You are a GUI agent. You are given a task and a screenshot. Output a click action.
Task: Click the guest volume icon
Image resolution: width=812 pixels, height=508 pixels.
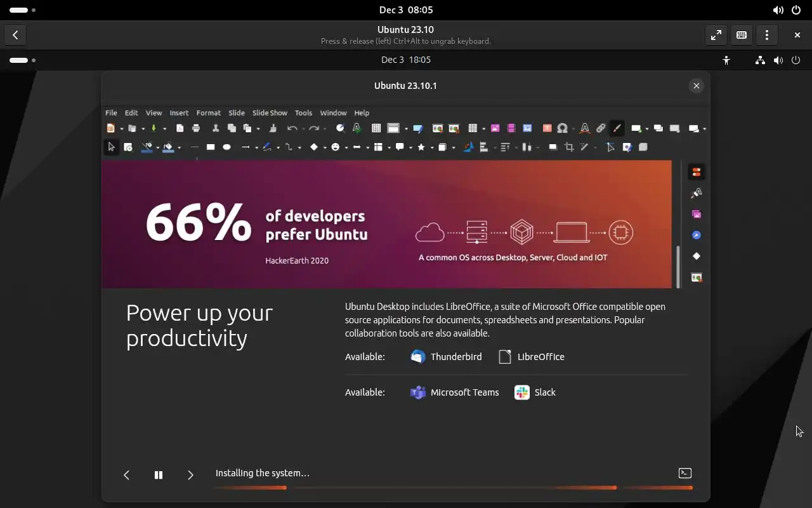pyautogui.click(x=778, y=60)
